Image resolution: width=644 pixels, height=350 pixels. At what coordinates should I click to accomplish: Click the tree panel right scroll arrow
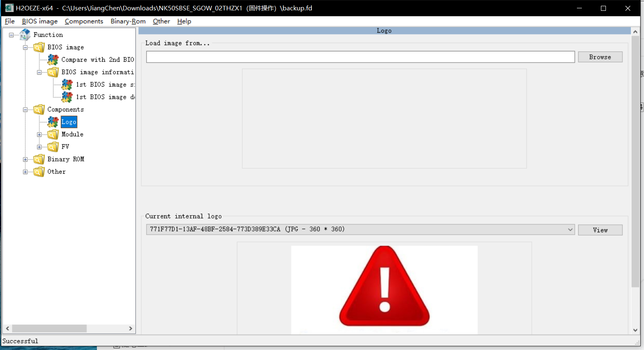[130, 328]
